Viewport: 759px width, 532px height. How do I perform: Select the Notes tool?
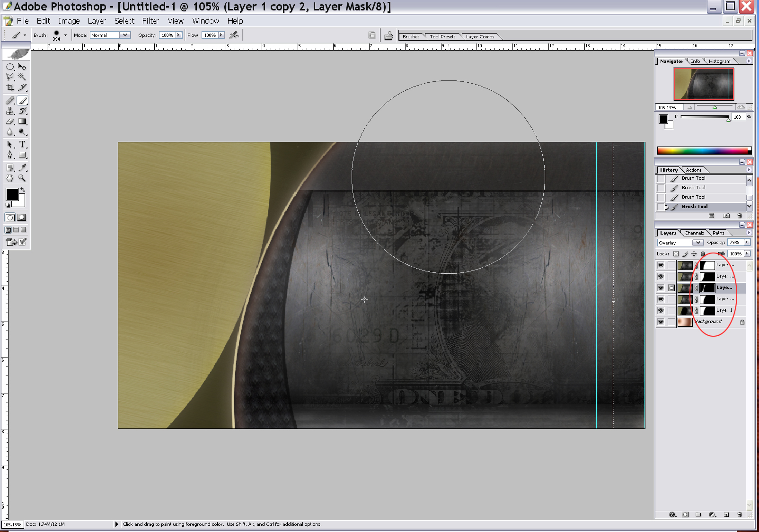10,167
